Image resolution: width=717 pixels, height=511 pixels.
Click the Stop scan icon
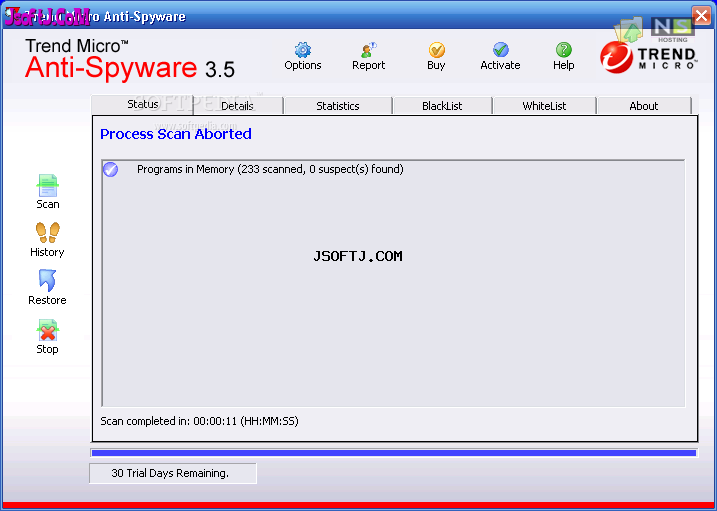point(48,330)
